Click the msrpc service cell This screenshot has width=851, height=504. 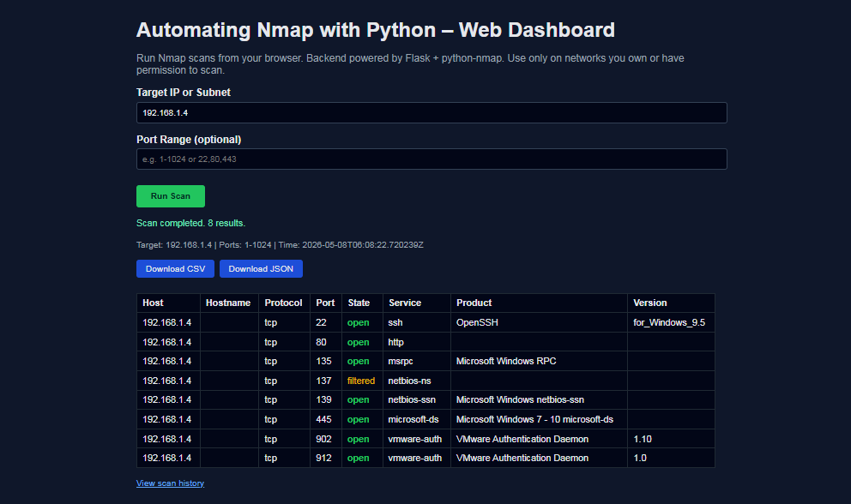click(x=416, y=361)
